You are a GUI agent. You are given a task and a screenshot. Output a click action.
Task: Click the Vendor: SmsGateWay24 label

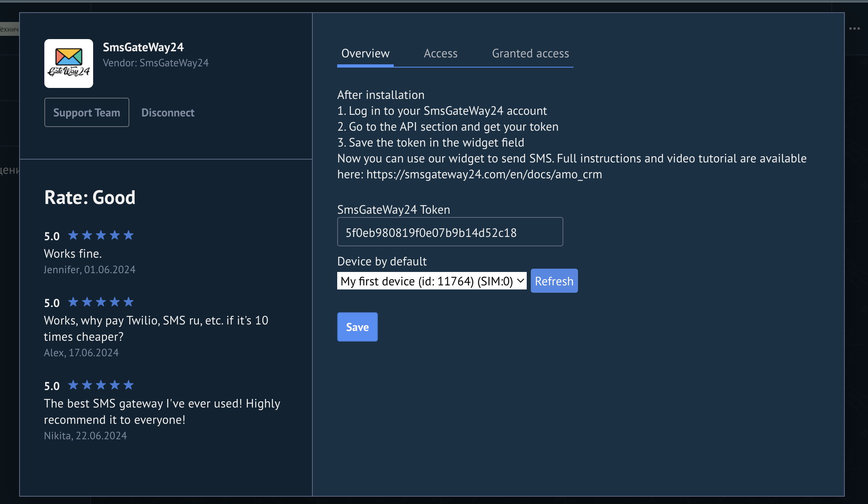click(x=156, y=63)
